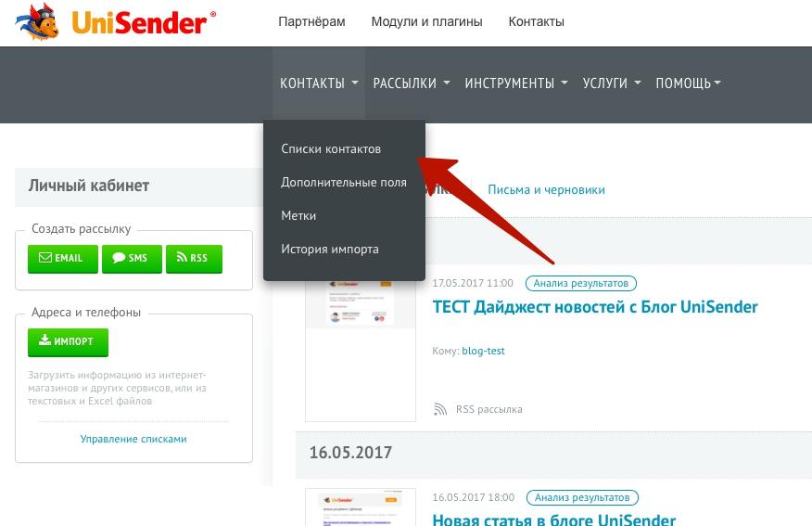Open the УСЛУГИ dropdown

tap(612, 83)
